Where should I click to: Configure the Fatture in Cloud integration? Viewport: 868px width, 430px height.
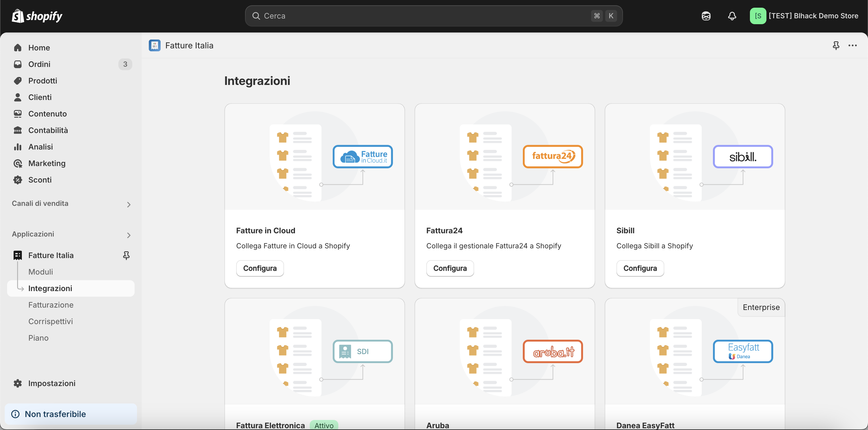click(260, 268)
